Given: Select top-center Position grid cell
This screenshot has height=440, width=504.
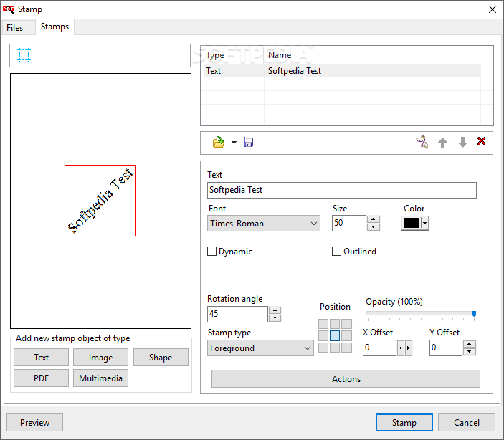Looking at the screenshot, I should pyautogui.click(x=335, y=324).
